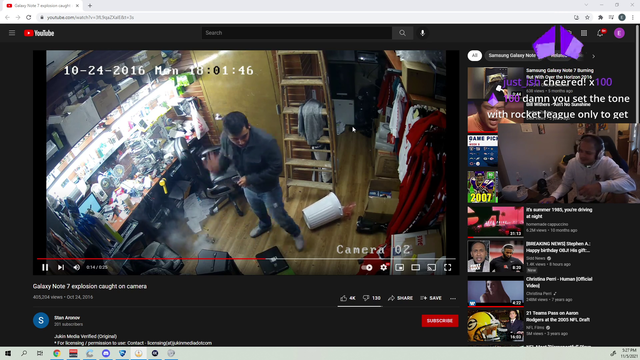
Task: Open Chrome media controls icon
Action: pos(611,17)
